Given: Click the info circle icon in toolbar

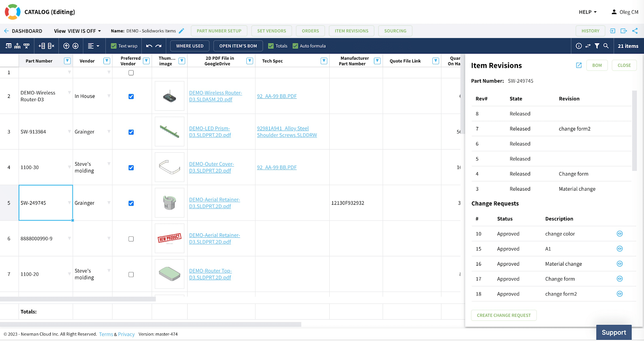Looking at the screenshot, I should coord(579,46).
